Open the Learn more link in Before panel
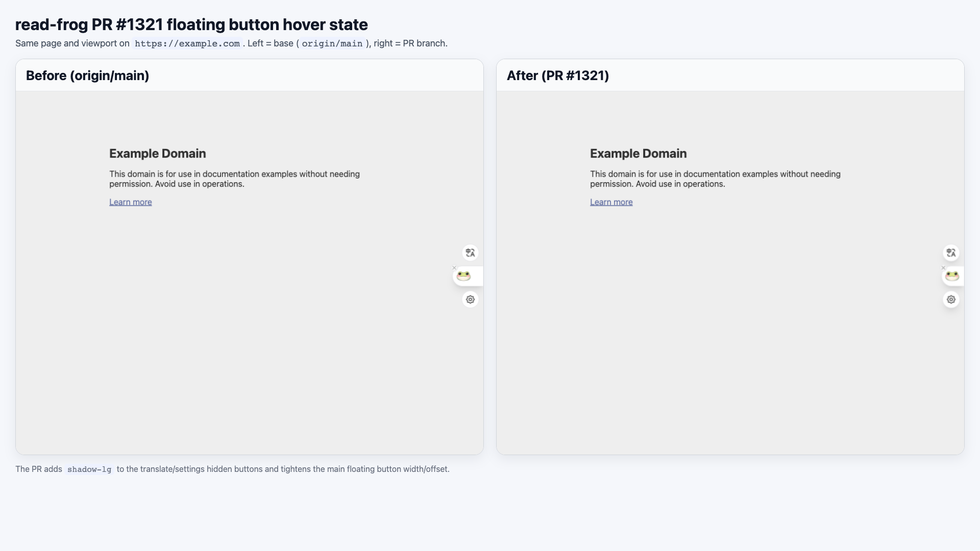 130,202
